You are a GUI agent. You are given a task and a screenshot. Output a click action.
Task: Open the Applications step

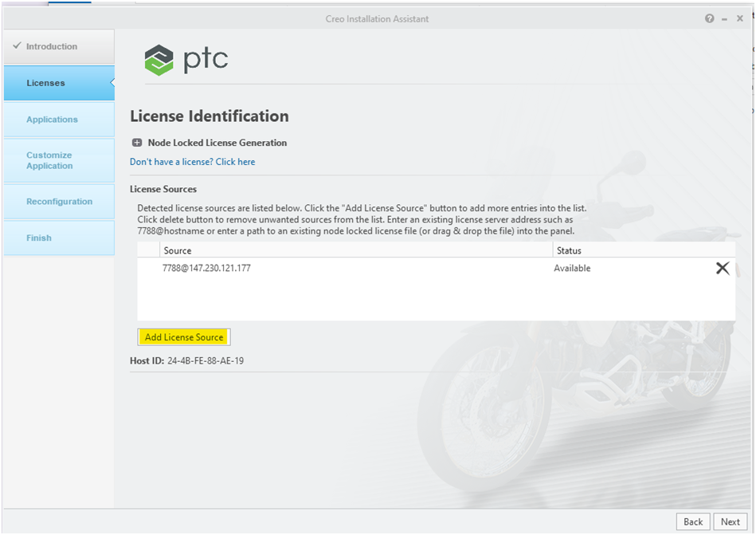click(x=59, y=119)
